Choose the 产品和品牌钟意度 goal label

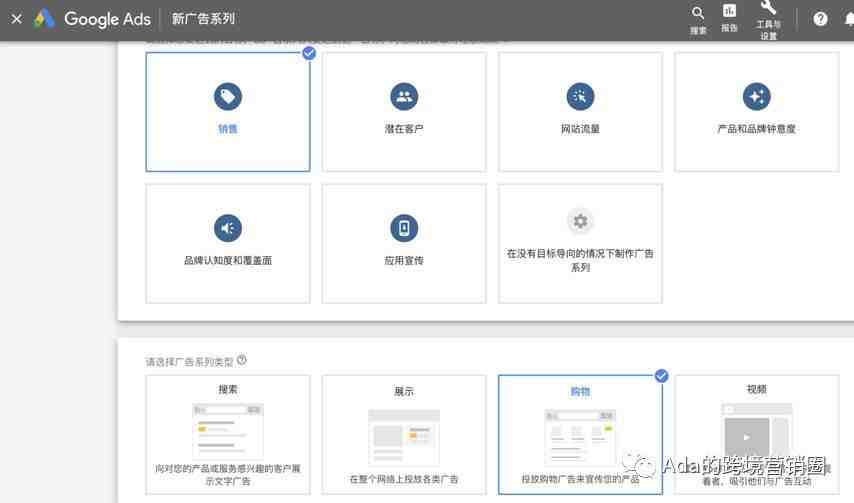pos(757,129)
